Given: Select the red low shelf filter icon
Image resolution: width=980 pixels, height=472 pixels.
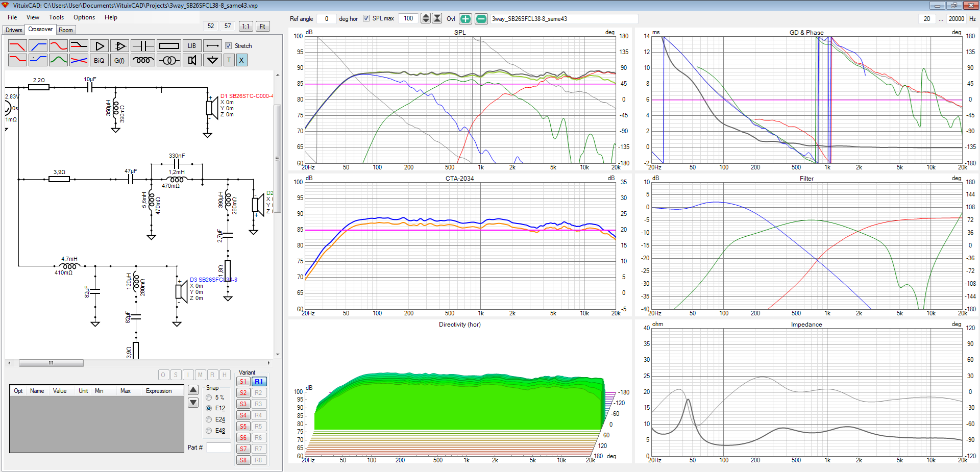Looking at the screenshot, I should point(17,60).
